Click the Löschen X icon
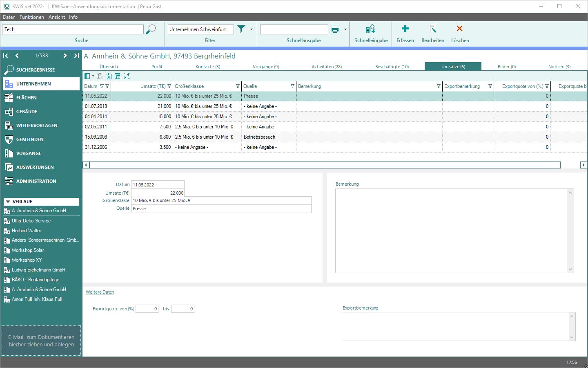588x368 pixels. click(460, 29)
